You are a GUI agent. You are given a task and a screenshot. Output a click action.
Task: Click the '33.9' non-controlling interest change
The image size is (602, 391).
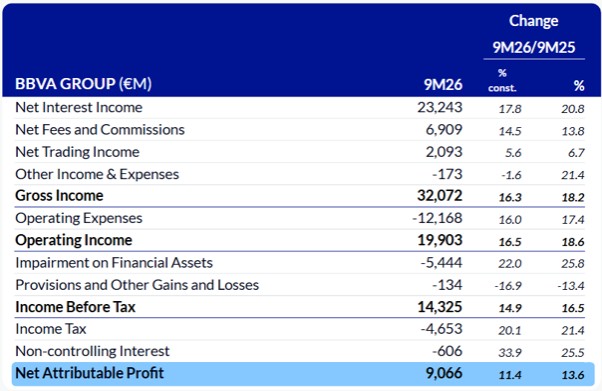coord(510,353)
